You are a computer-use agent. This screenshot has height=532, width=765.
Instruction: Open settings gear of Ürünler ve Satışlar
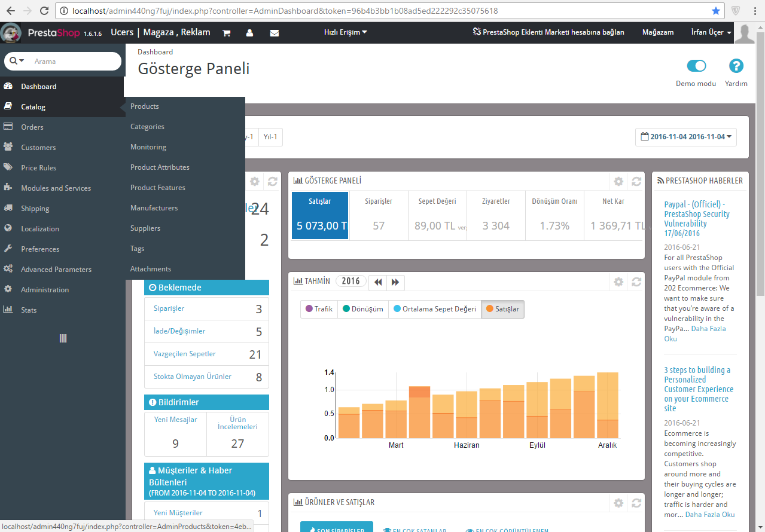pyautogui.click(x=618, y=503)
